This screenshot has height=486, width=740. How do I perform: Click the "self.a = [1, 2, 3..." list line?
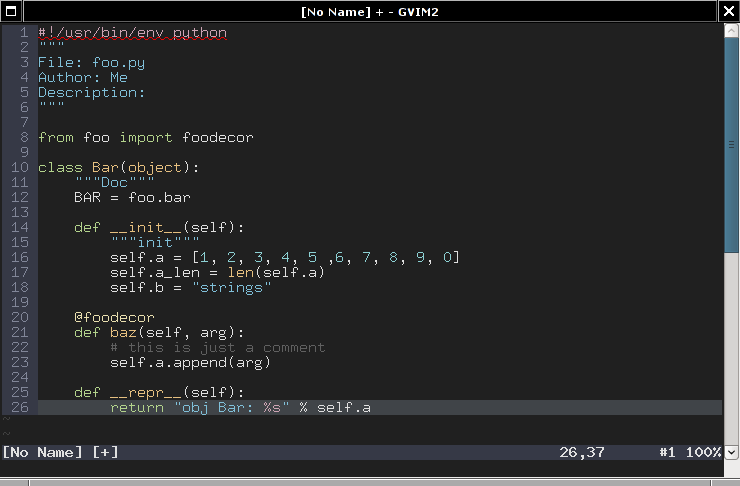pyautogui.click(x=285, y=257)
